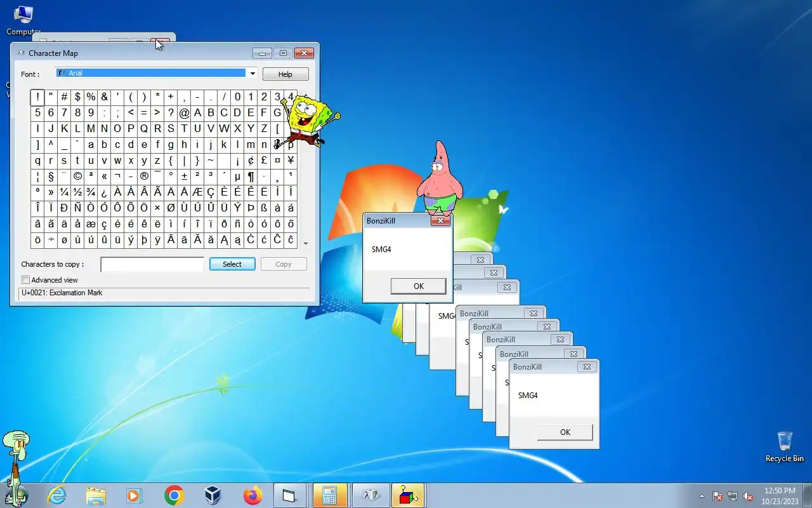This screenshot has height=508, width=812.
Task: Select the Computer desktop icon
Action: click(x=23, y=20)
